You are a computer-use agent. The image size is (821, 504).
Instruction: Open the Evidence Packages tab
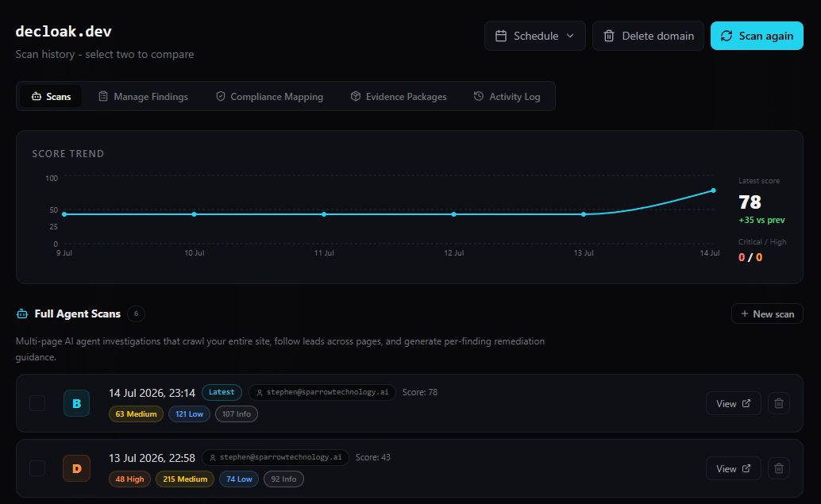(x=399, y=96)
